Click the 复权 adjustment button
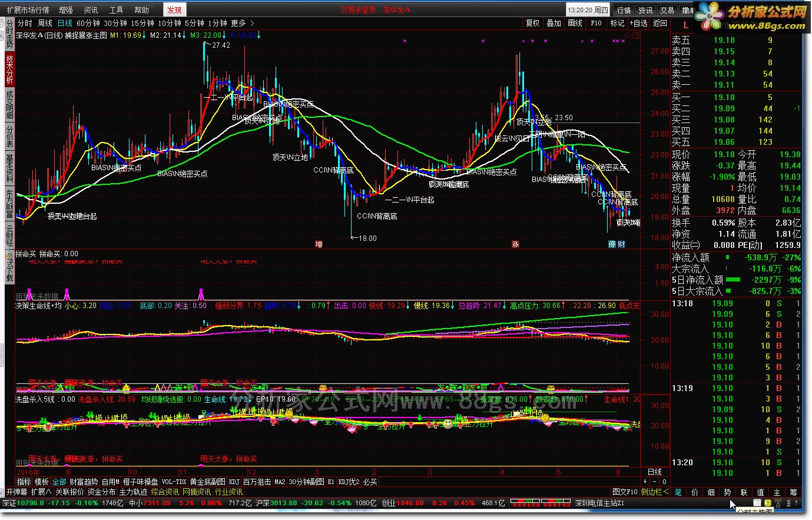Viewport: 812px width, 520px height. click(533, 23)
